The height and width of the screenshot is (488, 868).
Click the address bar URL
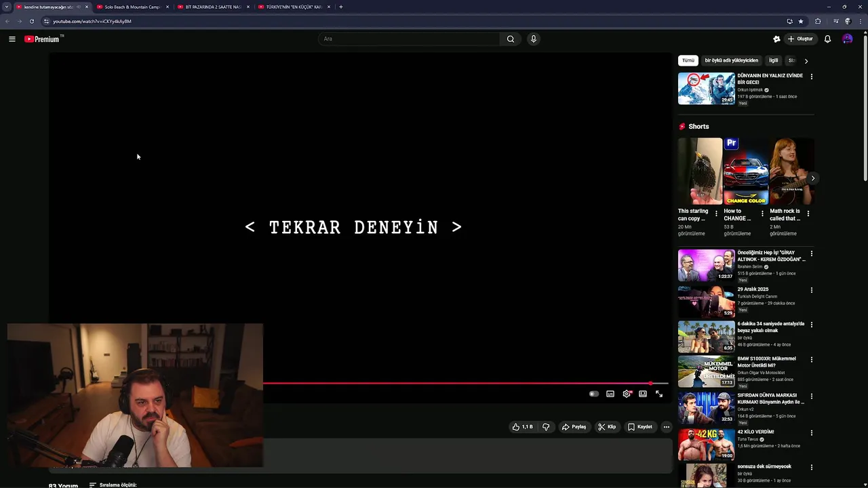[x=92, y=21]
